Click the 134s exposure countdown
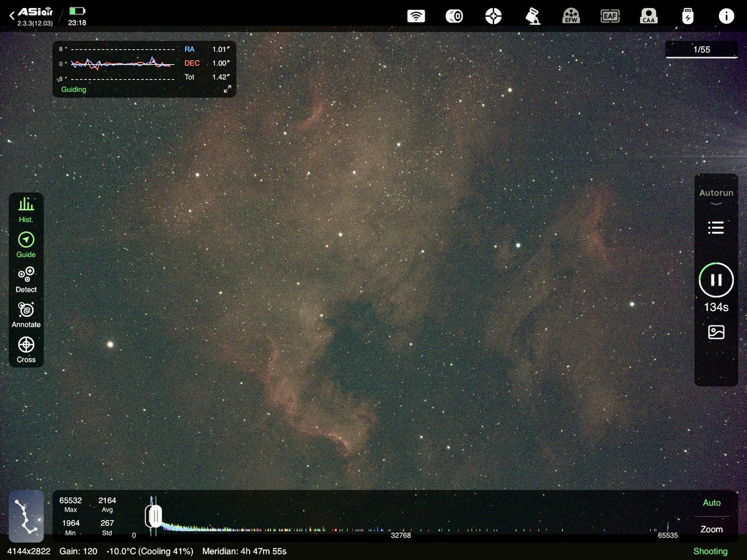 [x=716, y=307]
